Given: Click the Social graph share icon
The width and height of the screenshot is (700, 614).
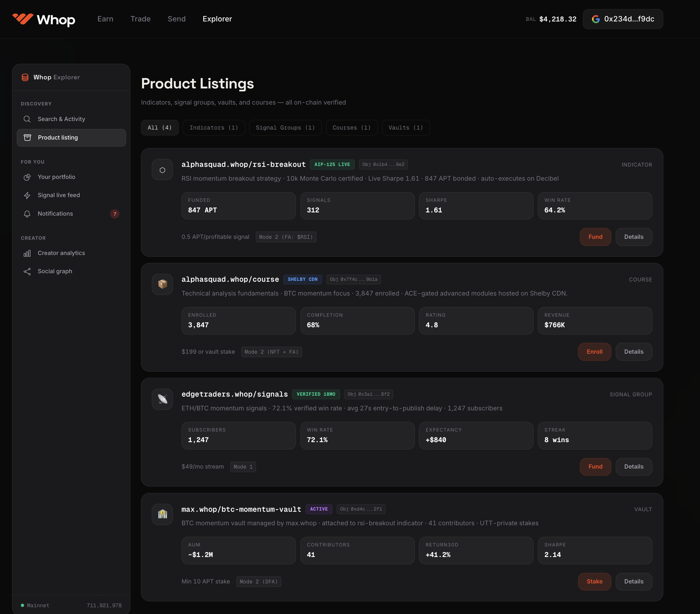Looking at the screenshot, I should click(x=27, y=271).
